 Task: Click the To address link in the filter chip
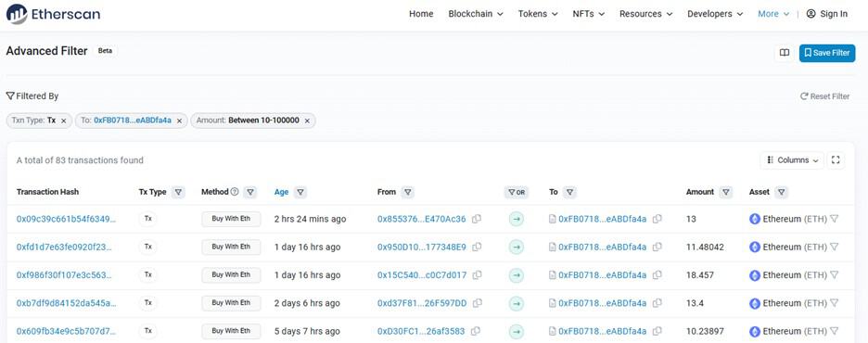coord(133,121)
